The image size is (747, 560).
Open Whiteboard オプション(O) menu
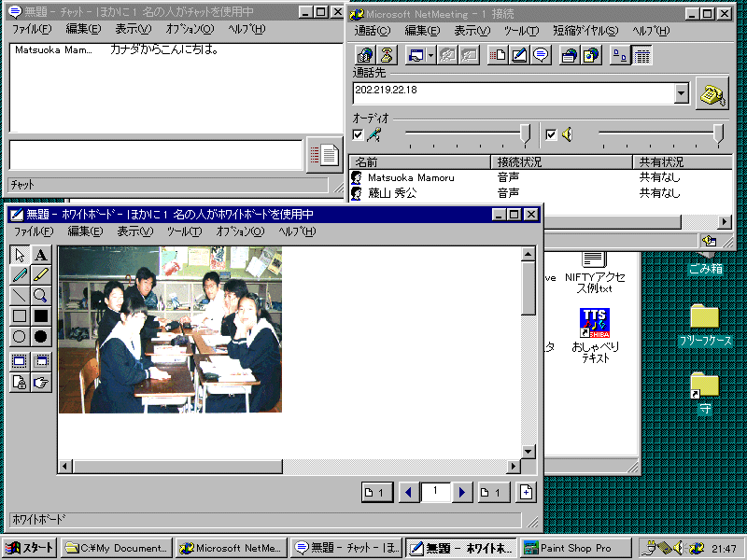pyautogui.click(x=240, y=231)
